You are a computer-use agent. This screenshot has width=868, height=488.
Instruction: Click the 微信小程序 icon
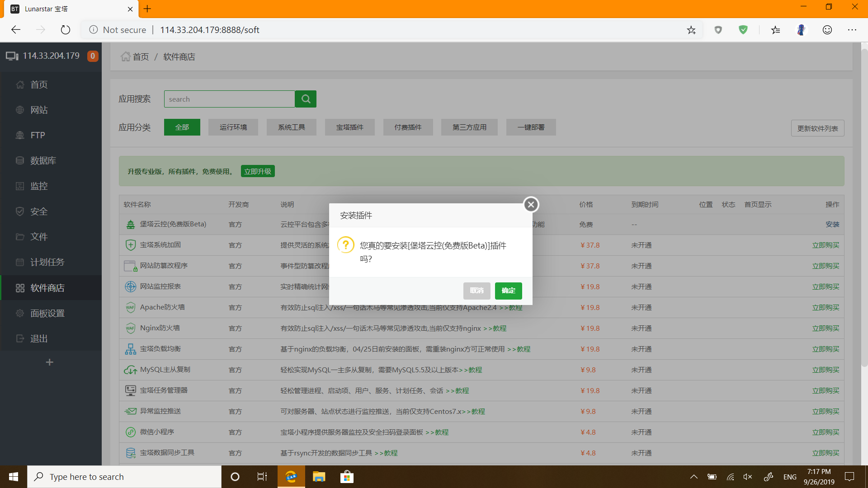pyautogui.click(x=131, y=432)
